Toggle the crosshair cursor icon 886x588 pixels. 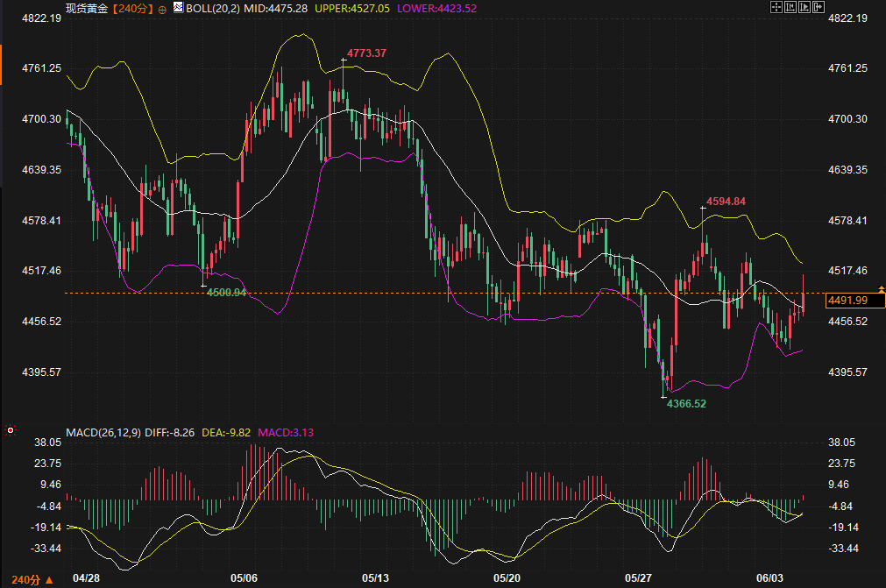click(776, 7)
